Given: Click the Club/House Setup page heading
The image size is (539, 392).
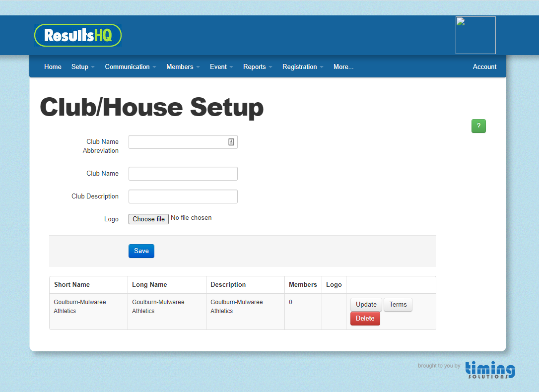Looking at the screenshot, I should tap(151, 107).
